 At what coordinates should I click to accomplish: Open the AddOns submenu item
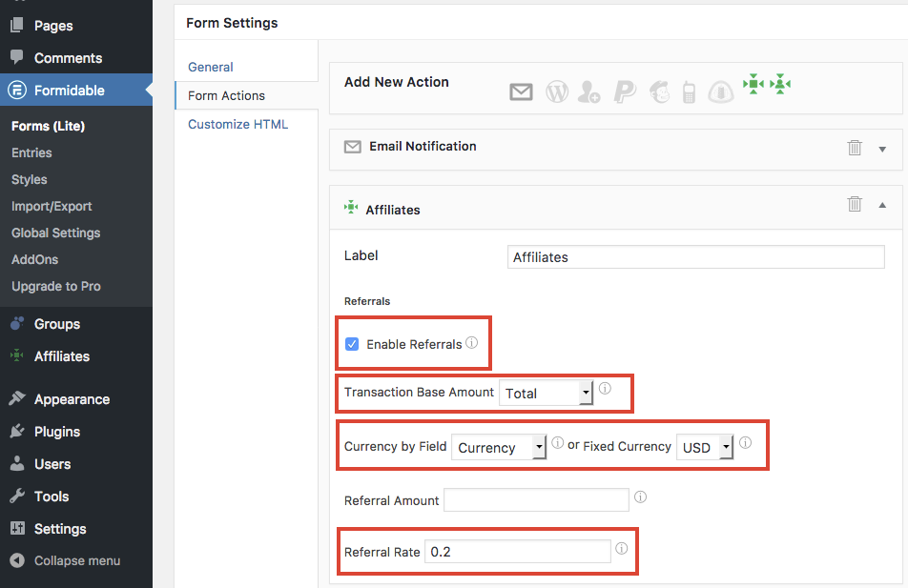[34, 259]
